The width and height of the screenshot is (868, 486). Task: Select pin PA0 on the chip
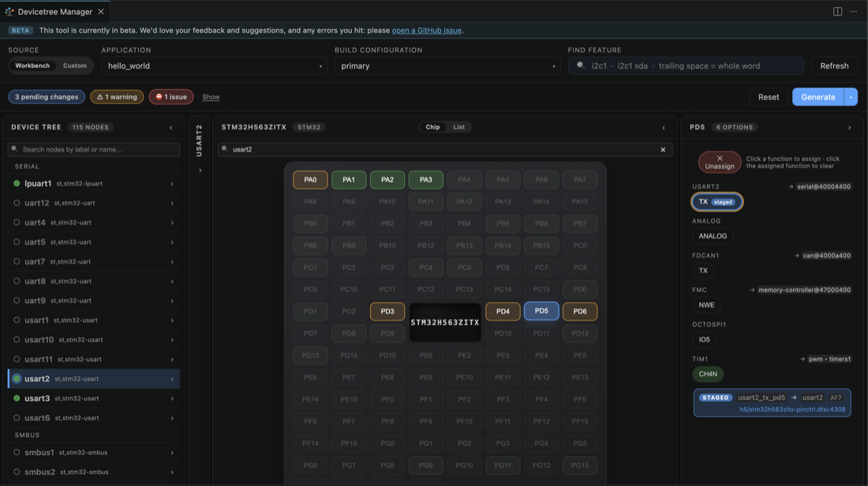click(311, 179)
